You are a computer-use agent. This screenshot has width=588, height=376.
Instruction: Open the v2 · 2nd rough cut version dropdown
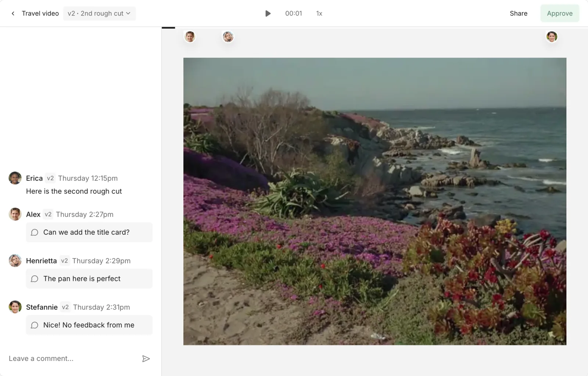(x=99, y=14)
